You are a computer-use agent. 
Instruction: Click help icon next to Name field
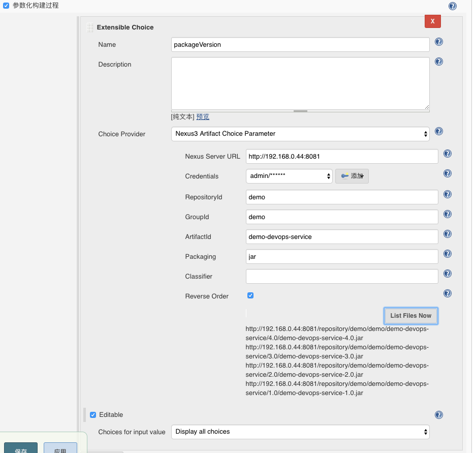[439, 42]
